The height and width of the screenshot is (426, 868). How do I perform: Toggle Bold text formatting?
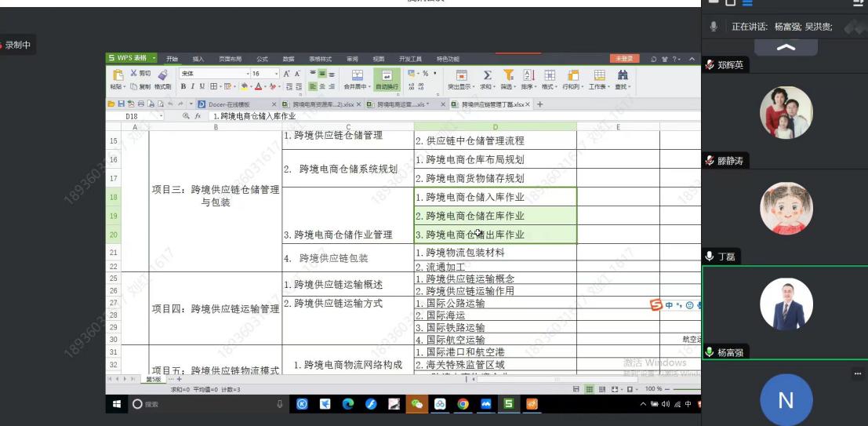pos(183,86)
